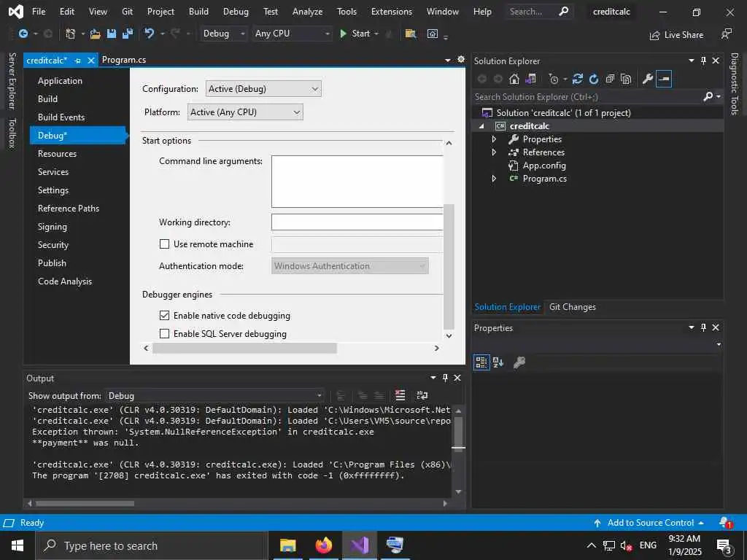Screen dimensions: 747x560
Task: Click the Clear All icon in Output panel
Action: point(400,395)
